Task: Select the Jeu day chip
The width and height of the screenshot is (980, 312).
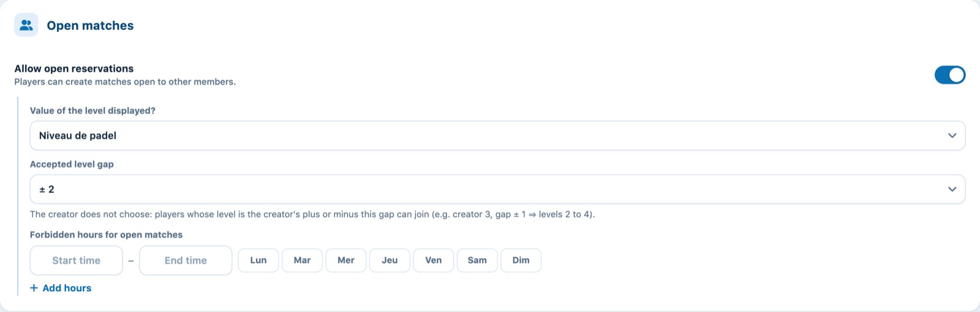Action: 390,261
